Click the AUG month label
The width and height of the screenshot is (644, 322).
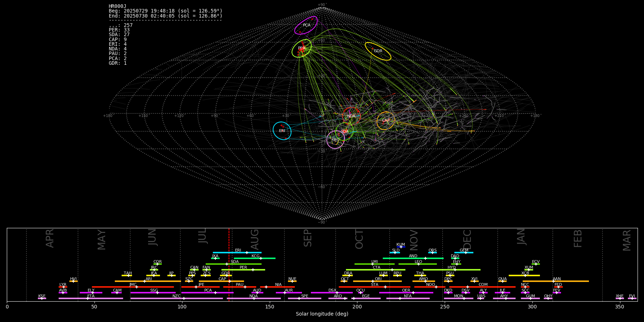tap(255, 239)
